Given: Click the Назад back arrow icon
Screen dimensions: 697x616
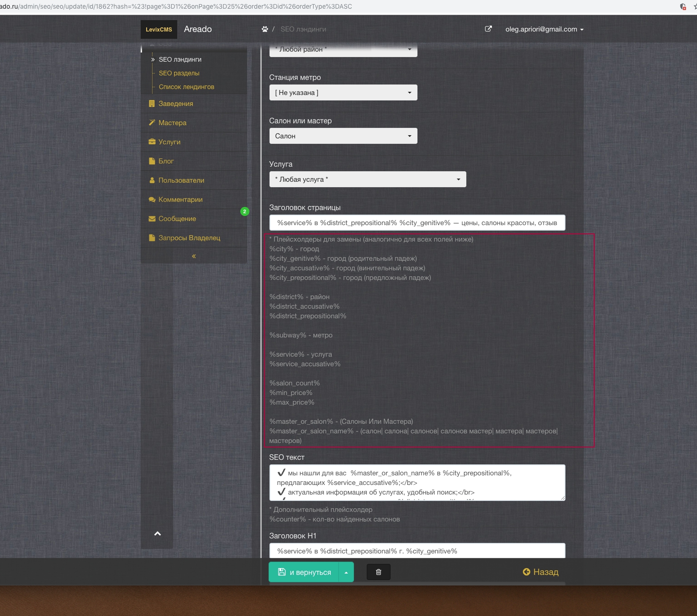Looking at the screenshot, I should pos(526,572).
